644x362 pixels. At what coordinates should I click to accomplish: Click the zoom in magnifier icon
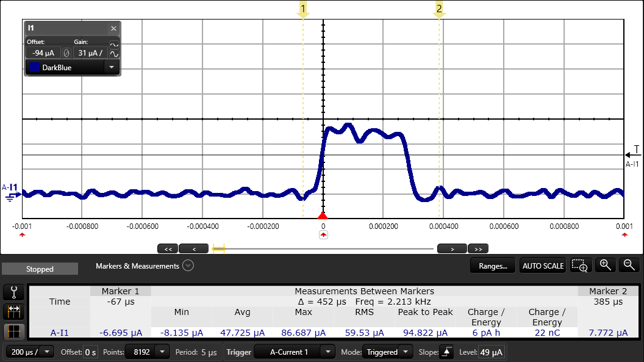pyautogui.click(x=605, y=265)
